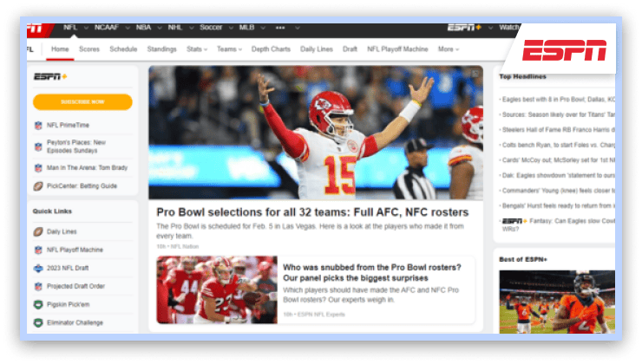Open the Pro Bowl selections headline

click(x=312, y=212)
